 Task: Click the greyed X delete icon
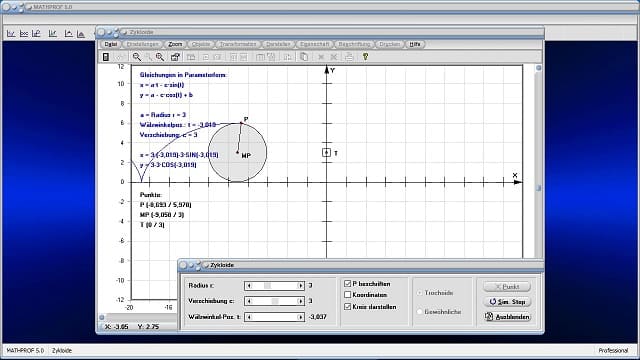[x=321, y=57]
